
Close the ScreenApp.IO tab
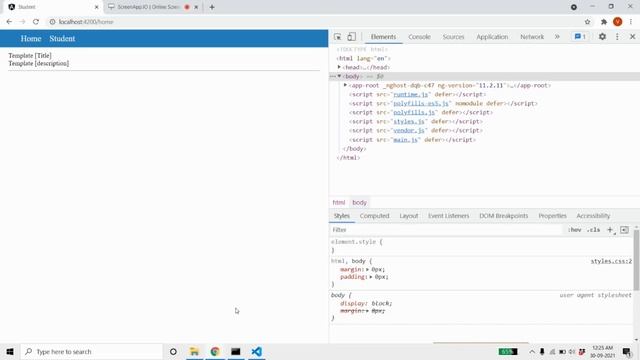pyautogui.click(x=196, y=7)
